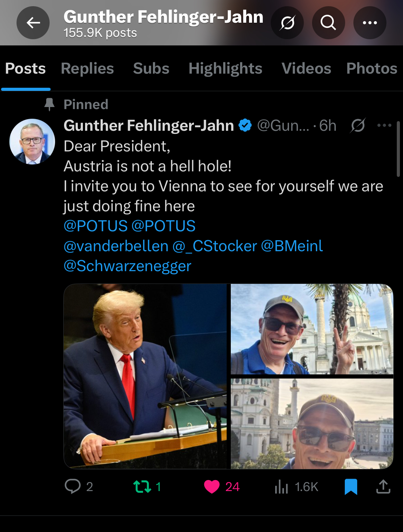Open the selfie with peace sign photo
The width and height of the screenshot is (403, 532).
(x=312, y=329)
